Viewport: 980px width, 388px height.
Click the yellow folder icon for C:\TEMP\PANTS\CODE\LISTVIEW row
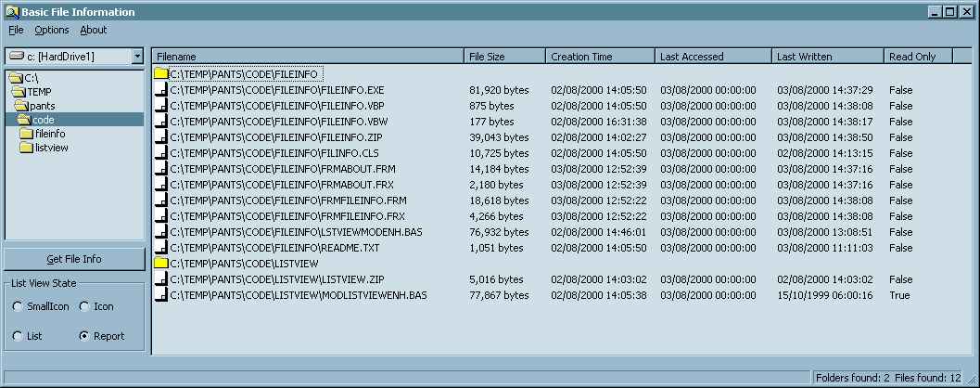coord(161,264)
